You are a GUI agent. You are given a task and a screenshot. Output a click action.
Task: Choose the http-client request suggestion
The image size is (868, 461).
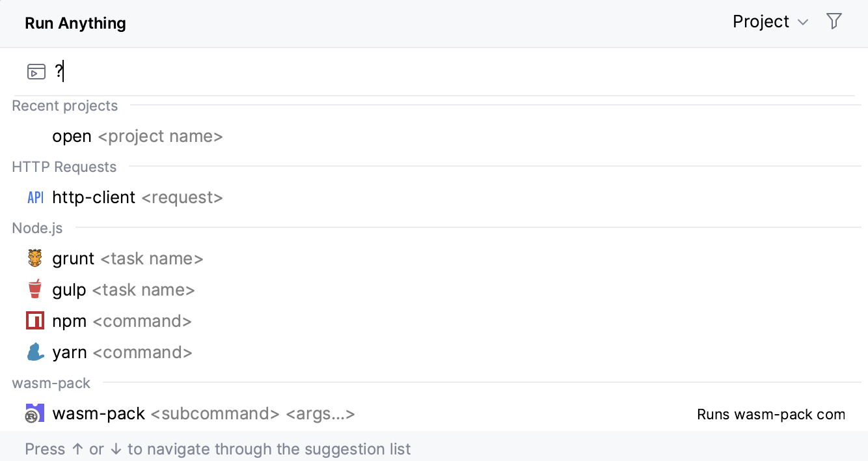(137, 197)
